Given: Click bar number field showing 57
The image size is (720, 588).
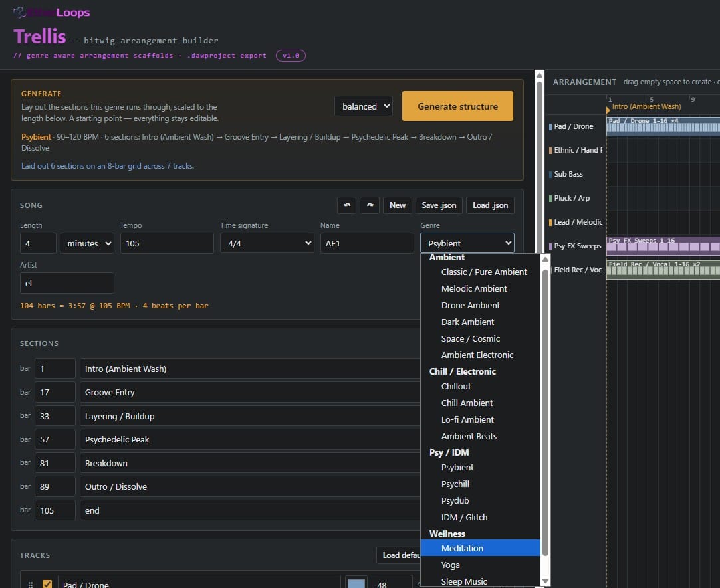Looking at the screenshot, I should coord(55,439).
